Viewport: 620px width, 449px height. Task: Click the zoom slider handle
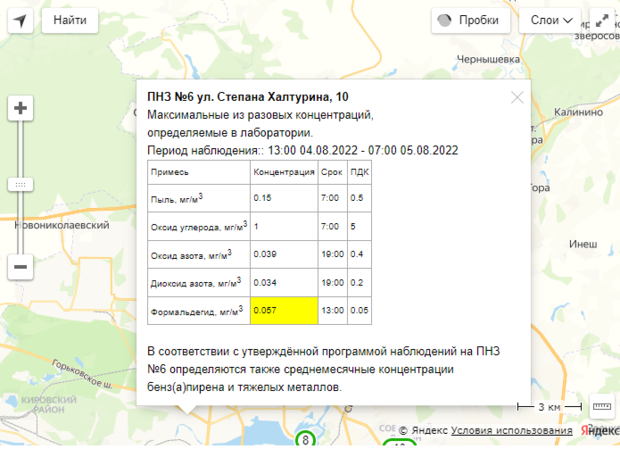click(x=20, y=184)
